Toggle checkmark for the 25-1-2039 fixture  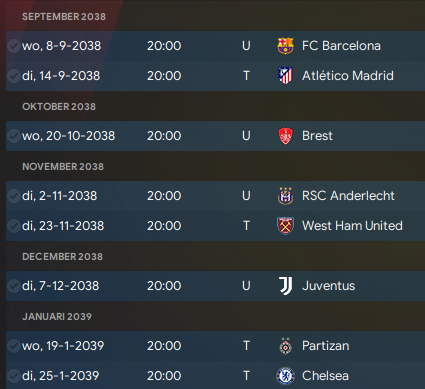point(14,376)
